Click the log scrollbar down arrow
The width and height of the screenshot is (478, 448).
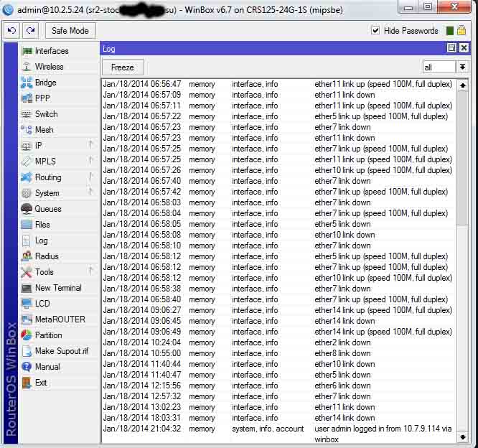(x=462, y=437)
